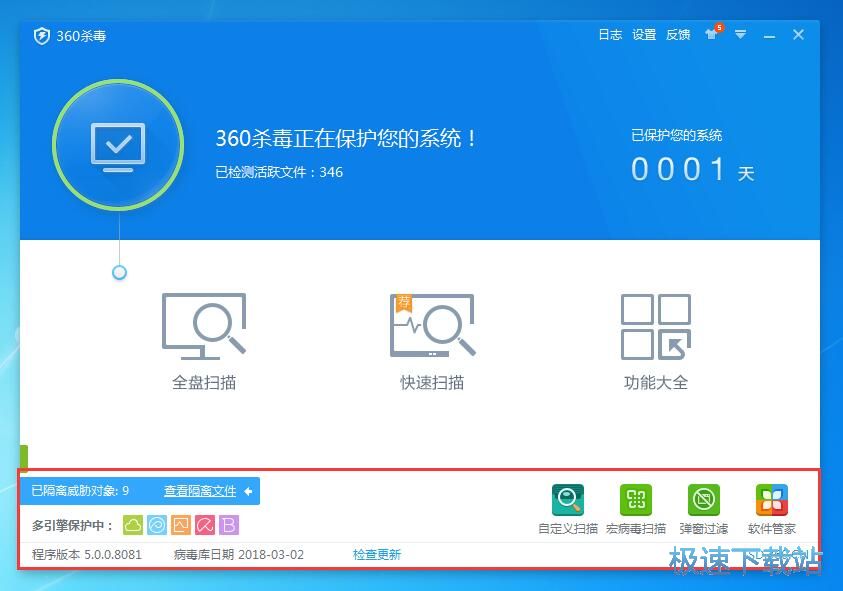The width and height of the screenshot is (843, 591).
Task: Open 反馈 feedback
Action: 678,35
